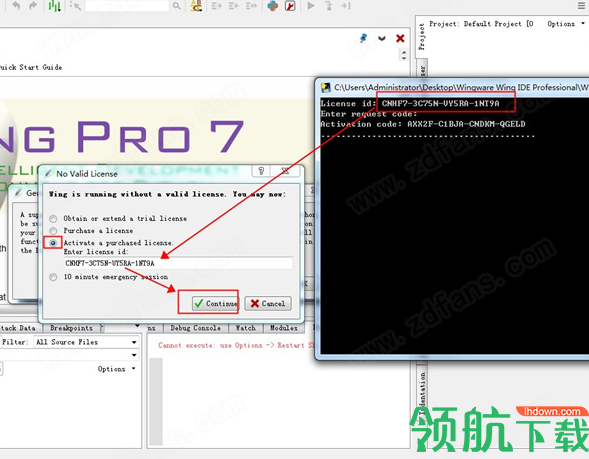Click the Undo arrow in the toolbar
This screenshot has height=459, width=589.
[16, 6]
